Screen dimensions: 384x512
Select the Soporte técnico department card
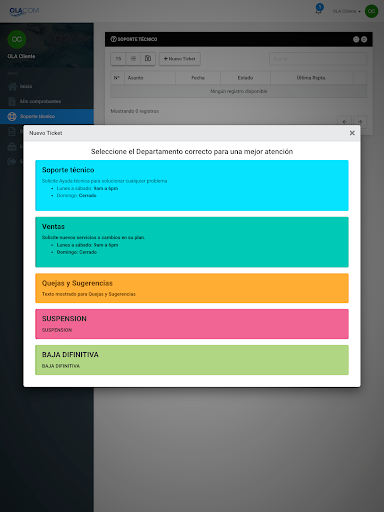coord(192,185)
